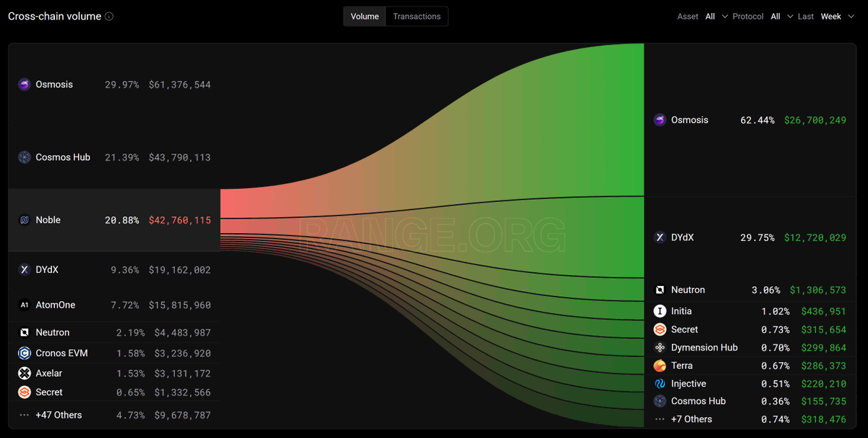Click the Osmosis destination chain icon

click(660, 120)
